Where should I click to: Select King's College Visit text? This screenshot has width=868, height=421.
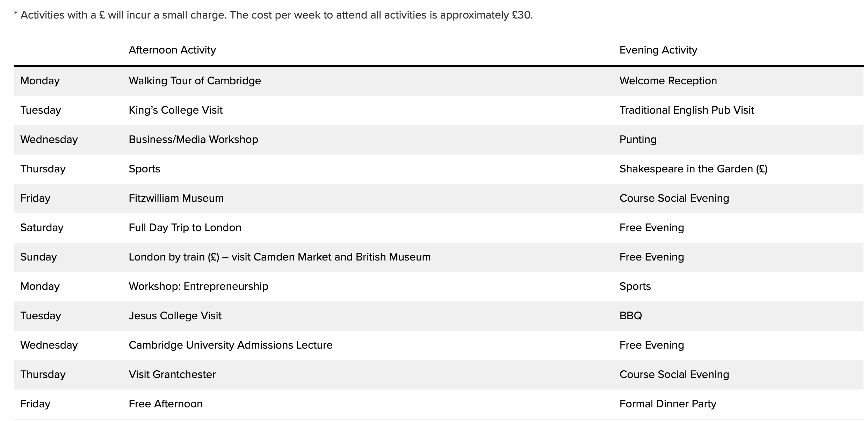click(176, 110)
